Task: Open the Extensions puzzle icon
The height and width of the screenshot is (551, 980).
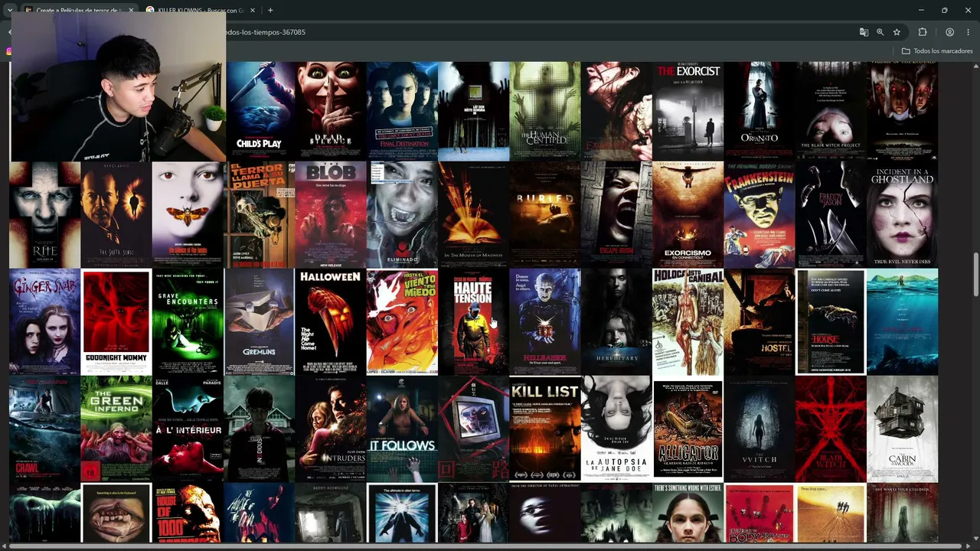Action: click(923, 32)
